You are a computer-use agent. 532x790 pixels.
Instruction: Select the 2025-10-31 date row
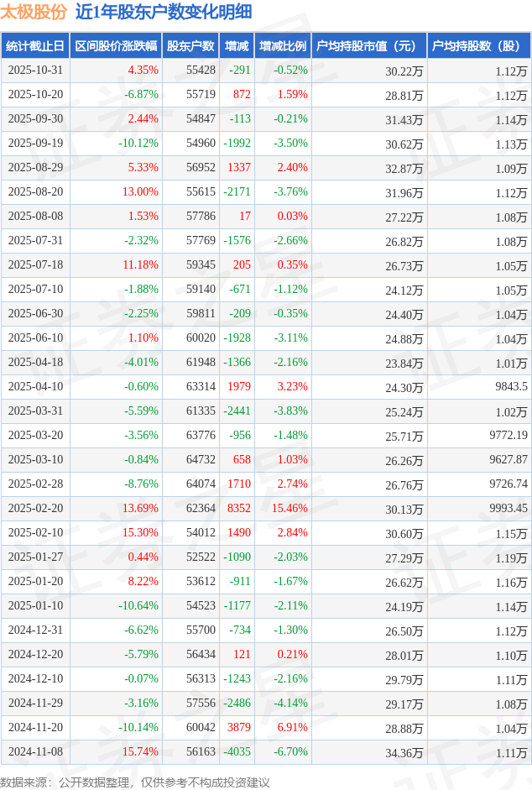coord(35,71)
